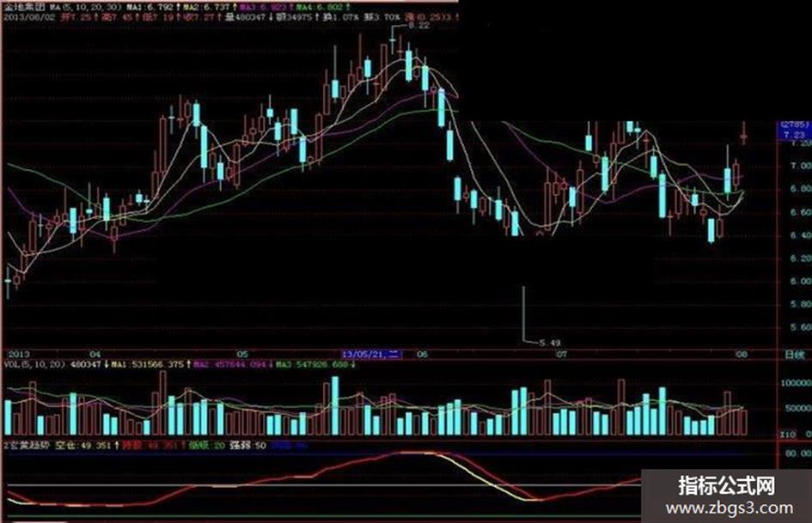
Task: Click the 日线 period label on the right
Action: (795, 355)
